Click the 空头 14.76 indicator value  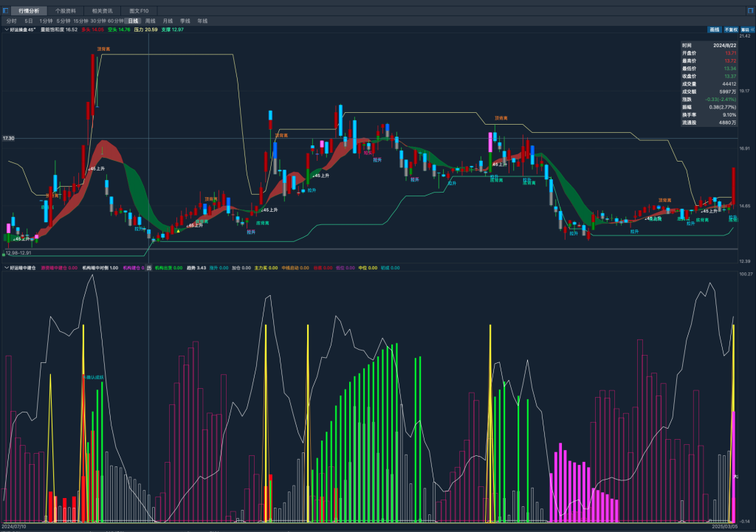pyautogui.click(x=119, y=30)
